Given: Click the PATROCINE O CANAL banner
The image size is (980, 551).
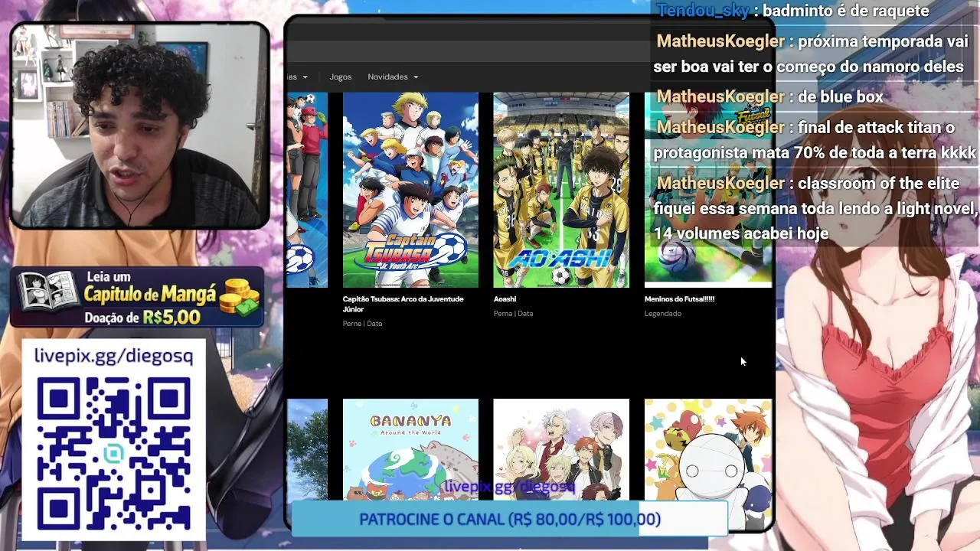Looking at the screenshot, I should tap(509, 520).
